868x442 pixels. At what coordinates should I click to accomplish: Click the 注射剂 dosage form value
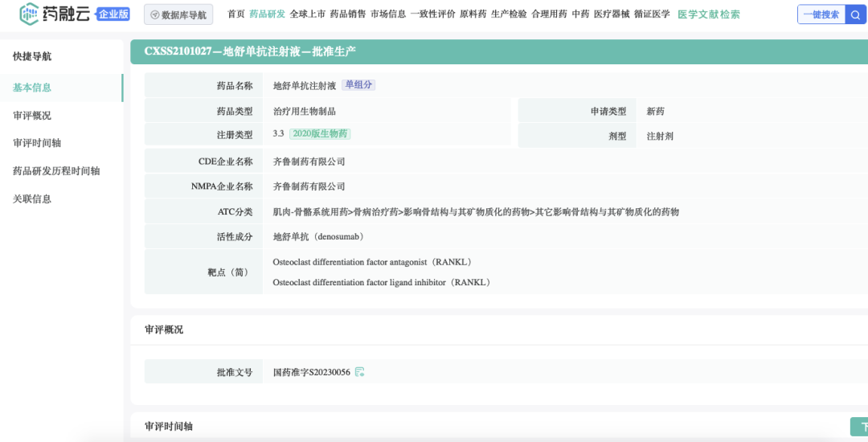pos(660,136)
